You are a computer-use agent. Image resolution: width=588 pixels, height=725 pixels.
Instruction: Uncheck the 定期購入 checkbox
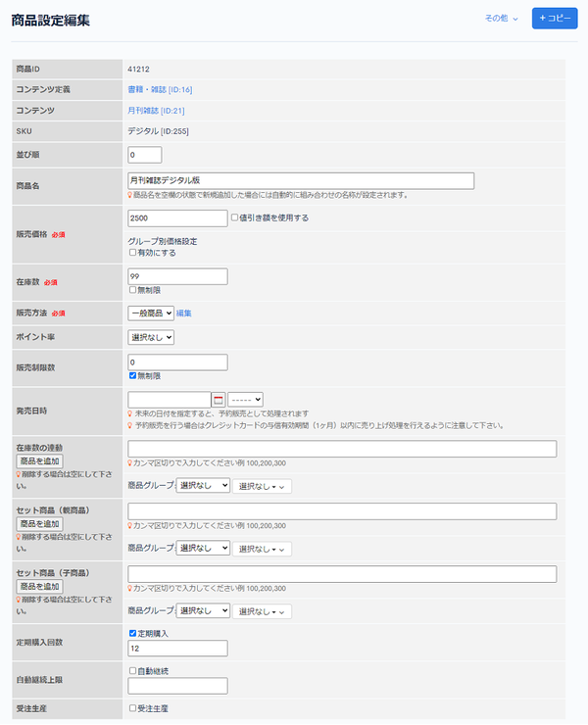[132, 633]
